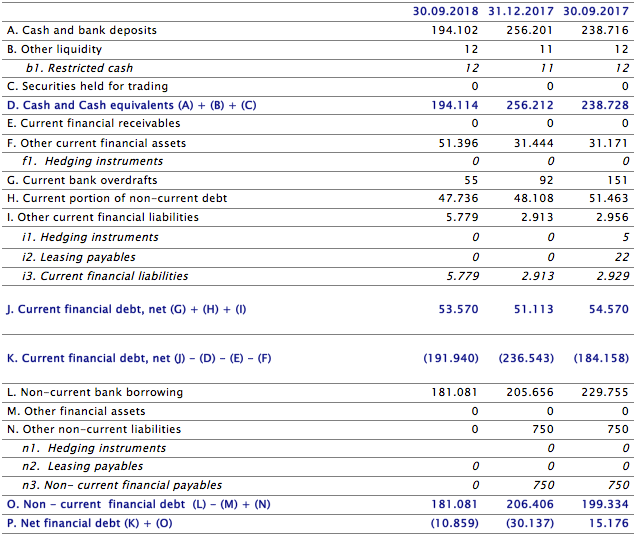636x536 pixels.
Task: Select 'D. Cash and Cash equivalents' row label
Action: coord(131,105)
